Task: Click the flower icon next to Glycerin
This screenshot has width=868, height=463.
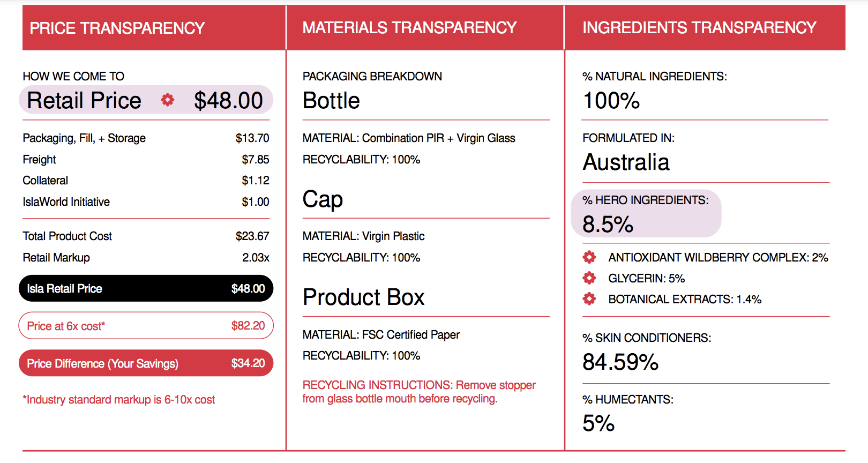Action: click(x=589, y=278)
